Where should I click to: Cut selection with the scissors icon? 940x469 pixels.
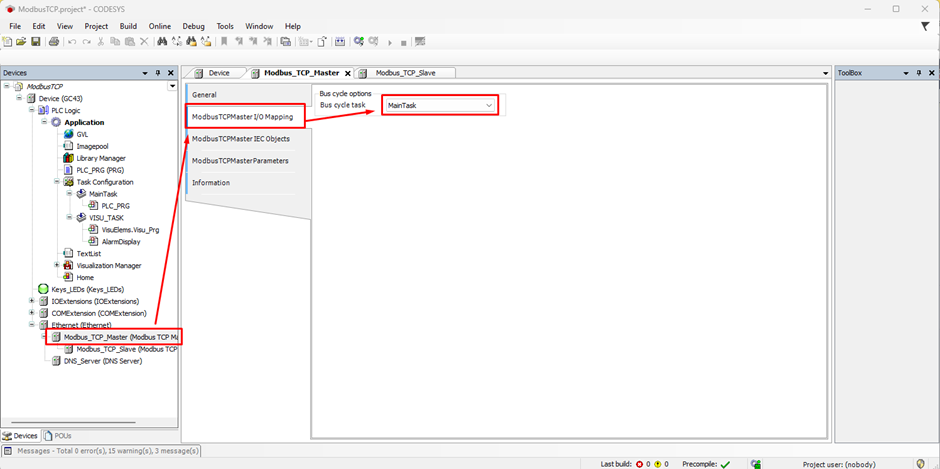pos(101,41)
